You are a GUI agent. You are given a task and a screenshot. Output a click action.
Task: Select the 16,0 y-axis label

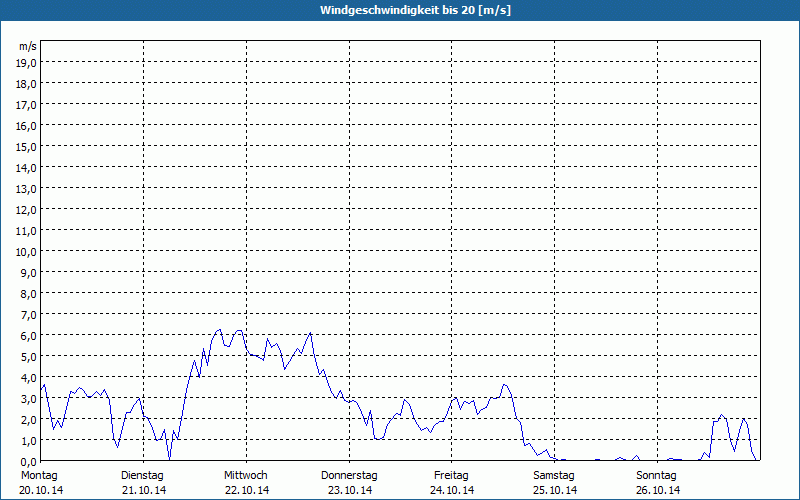27,126
